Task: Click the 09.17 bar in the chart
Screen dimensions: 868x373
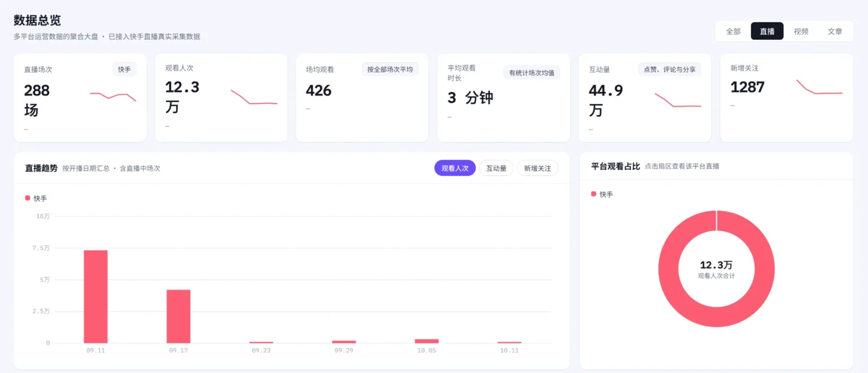Action: tap(178, 317)
